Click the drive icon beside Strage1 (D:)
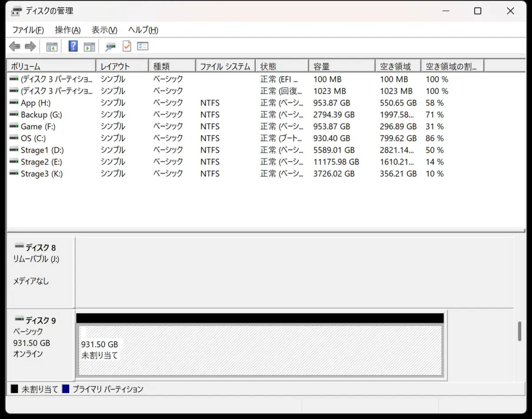This screenshot has height=419, width=532. (x=14, y=150)
